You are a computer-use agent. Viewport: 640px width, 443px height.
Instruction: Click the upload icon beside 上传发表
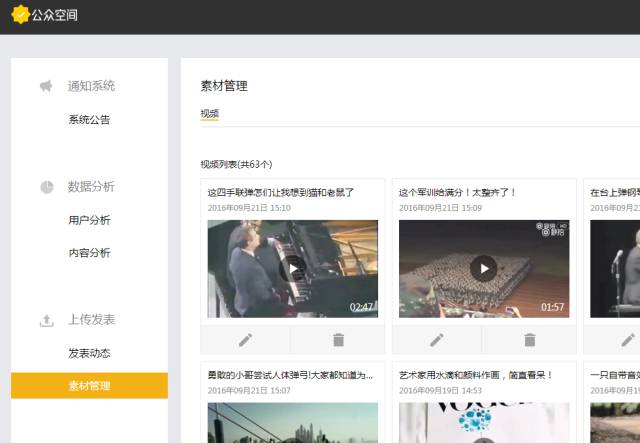click(47, 320)
